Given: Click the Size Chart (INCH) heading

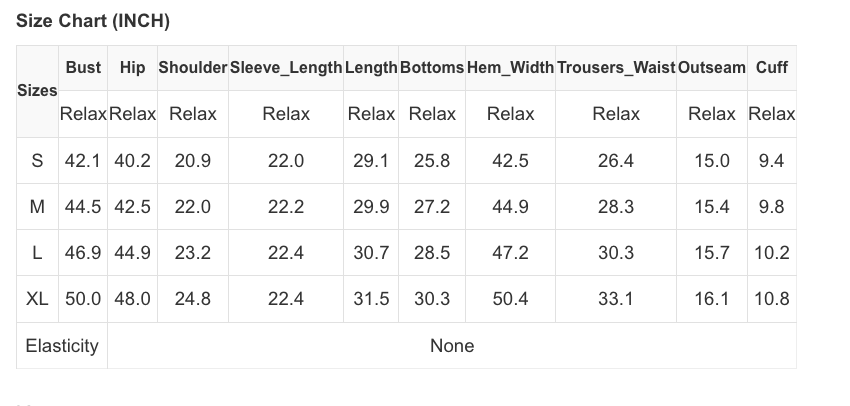Looking at the screenshot, I should [93, 21].
